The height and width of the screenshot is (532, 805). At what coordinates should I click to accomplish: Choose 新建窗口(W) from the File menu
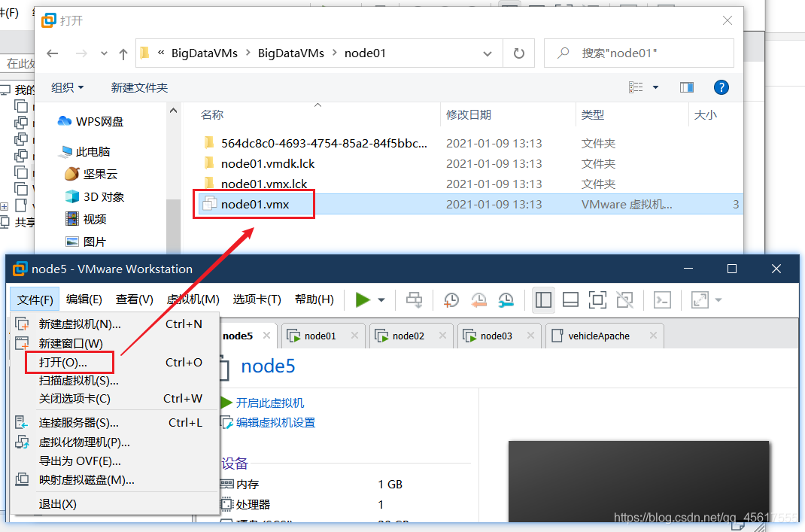click(115, 344)
